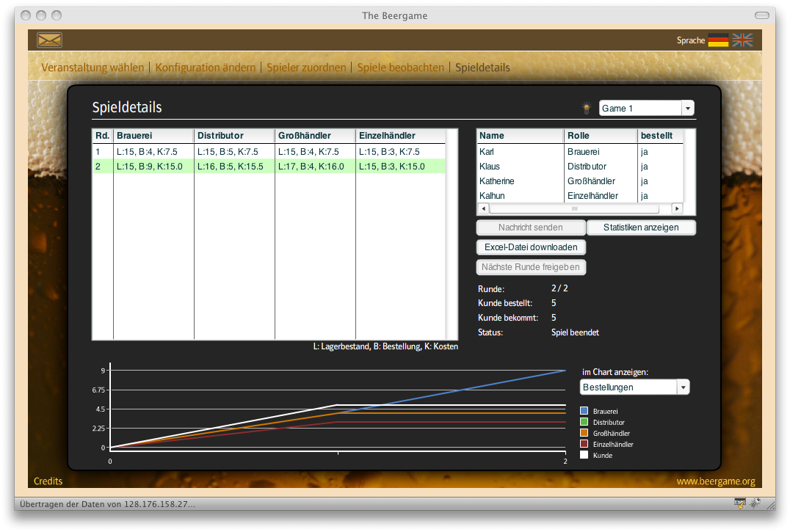Click Statistiken anzeigen button

[641, 227]
